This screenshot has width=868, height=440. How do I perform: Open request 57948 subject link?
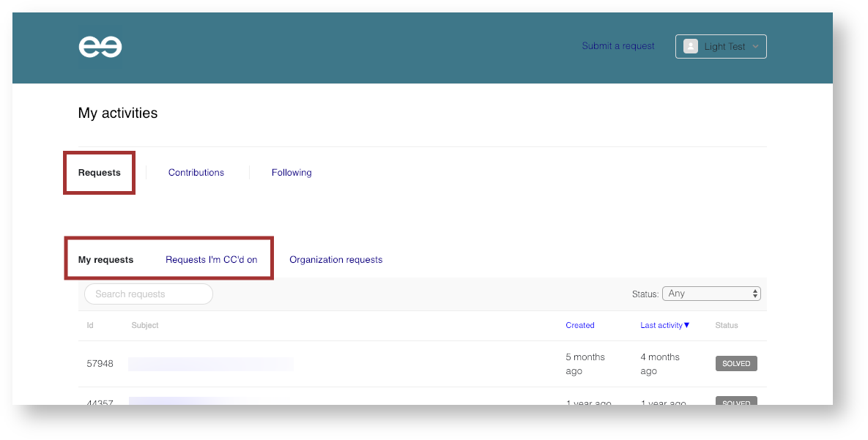210,364
